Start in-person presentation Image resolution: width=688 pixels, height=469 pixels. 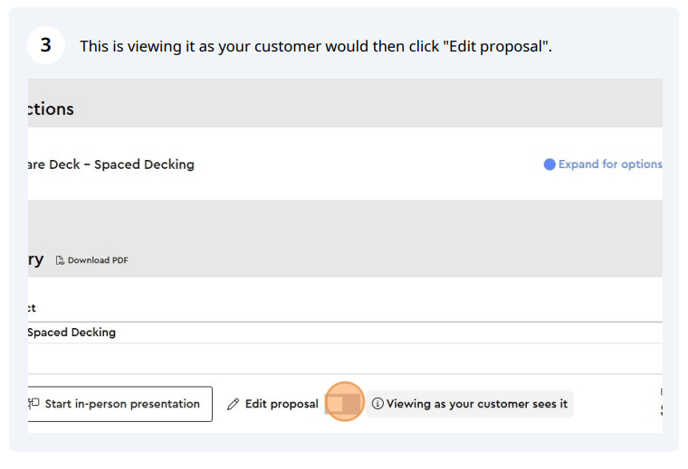coord(120,404)
